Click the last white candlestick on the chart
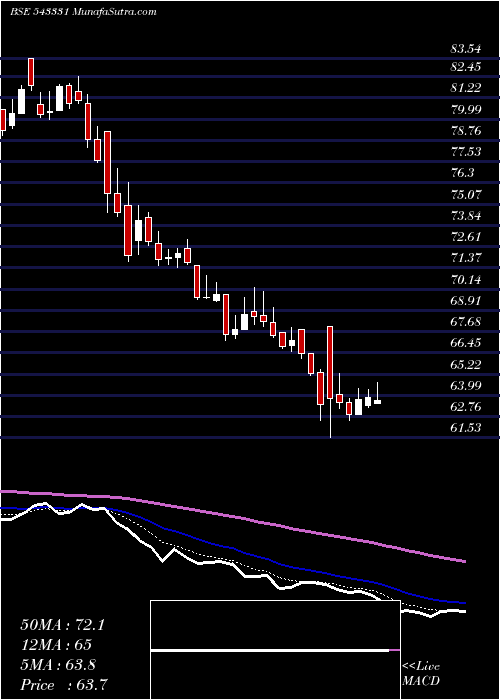The image size is (500, 700). point(377,402)
